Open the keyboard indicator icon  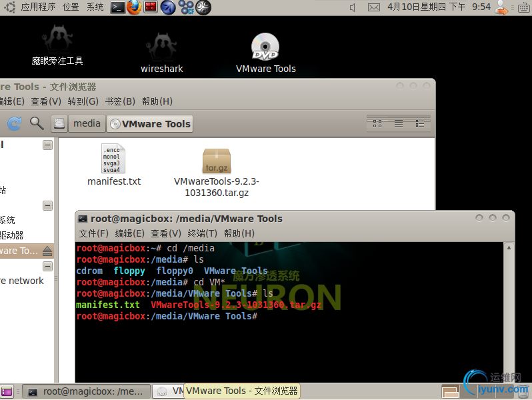click(x=524, y=8)
